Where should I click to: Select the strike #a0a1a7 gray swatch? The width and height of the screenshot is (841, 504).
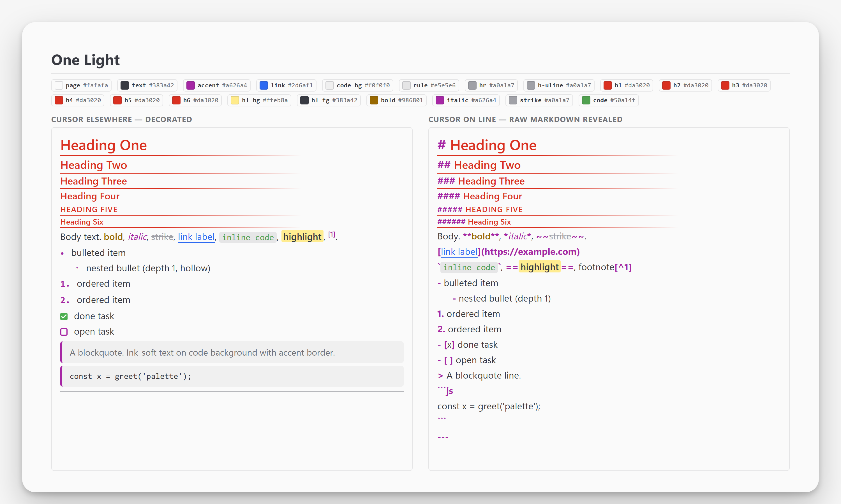point(513,100)
